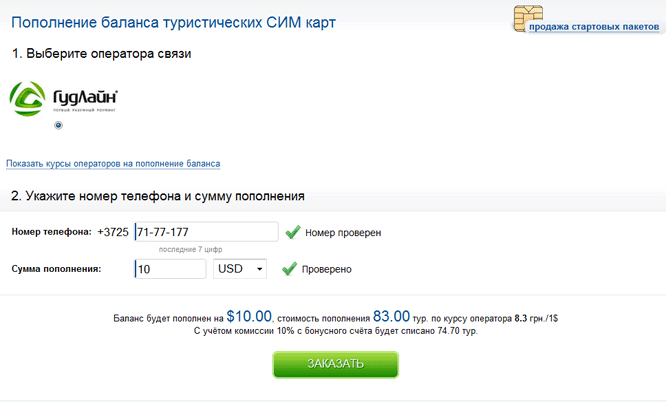The width and height of the screenshot is (666, 402).
Task: Select the ГудЛайн operator radio button
Action: click(59, 125)
